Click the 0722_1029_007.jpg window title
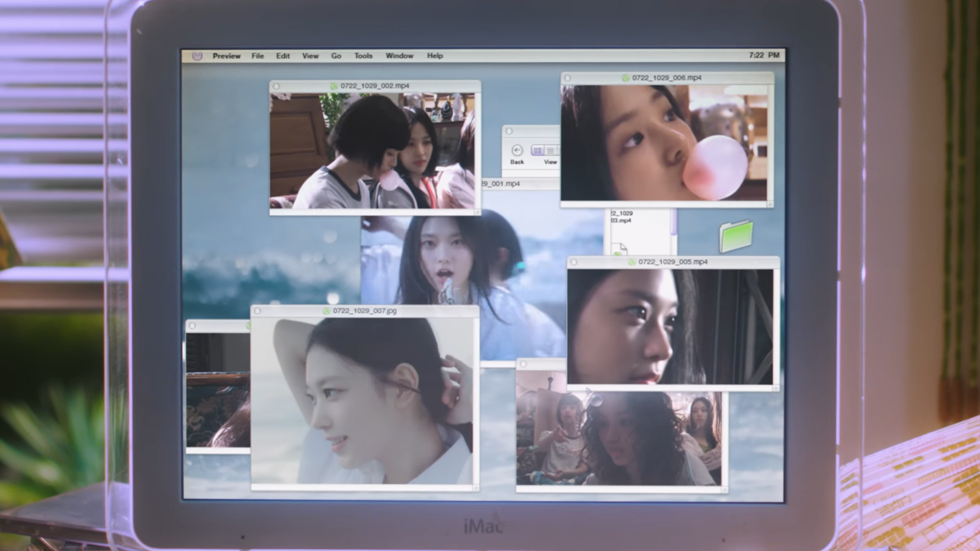 click(x=364, y=311)
